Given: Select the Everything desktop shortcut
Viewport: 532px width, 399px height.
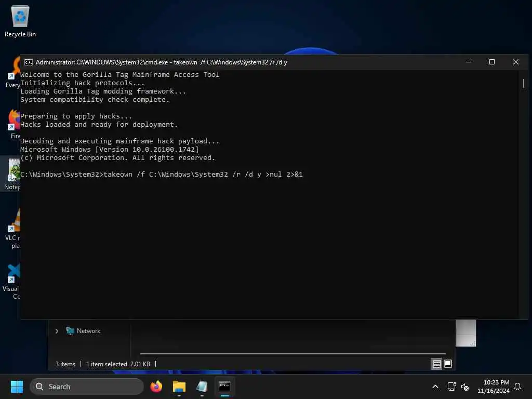Looking at the screenshot, I should point(13,72).
